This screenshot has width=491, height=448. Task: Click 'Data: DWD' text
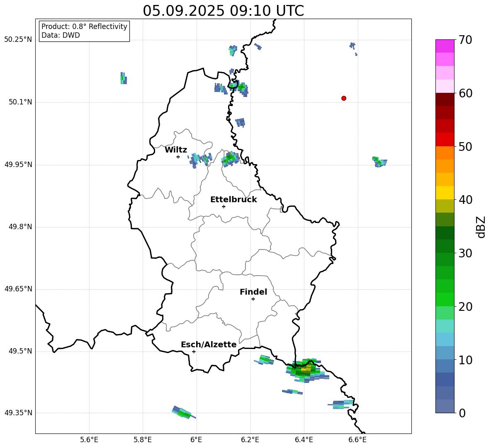[61, 35]
